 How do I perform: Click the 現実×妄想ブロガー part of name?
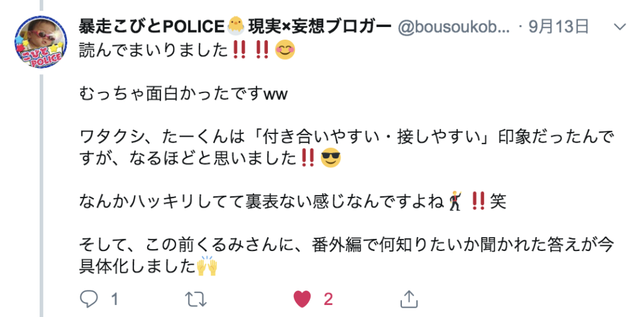click(319, 27)
